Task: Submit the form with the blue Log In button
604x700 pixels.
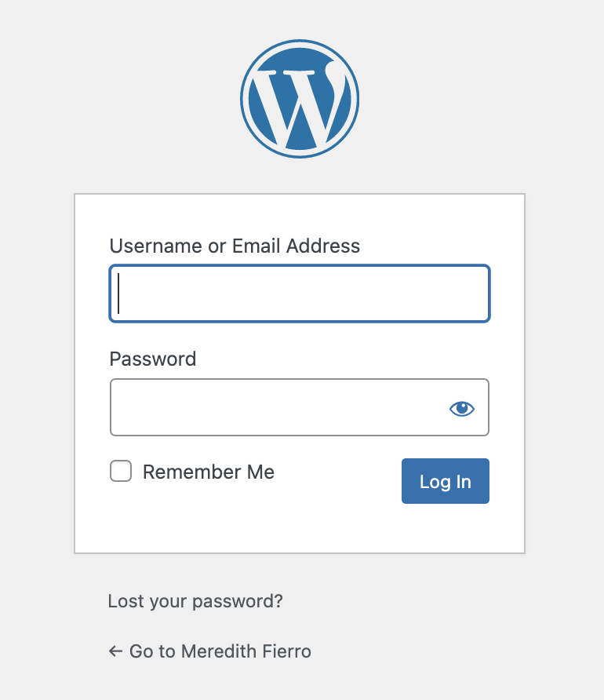Action: point(446,481)
